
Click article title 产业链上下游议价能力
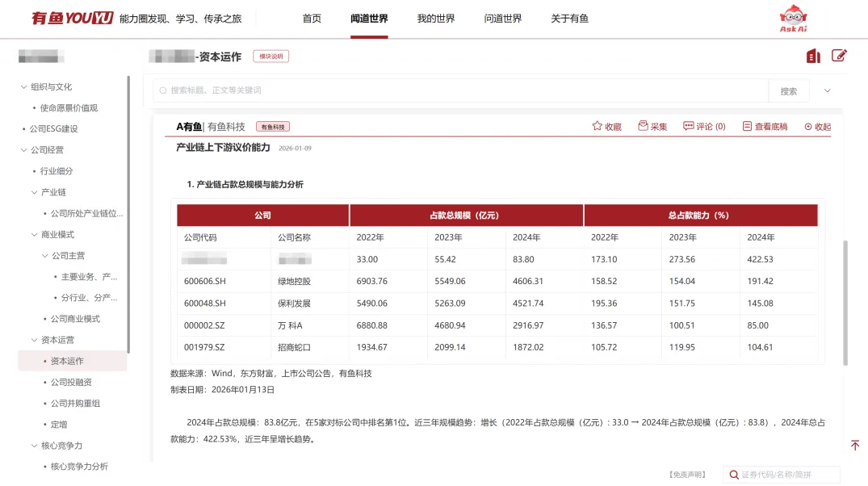pyautogui.click(x=223, y=147)
